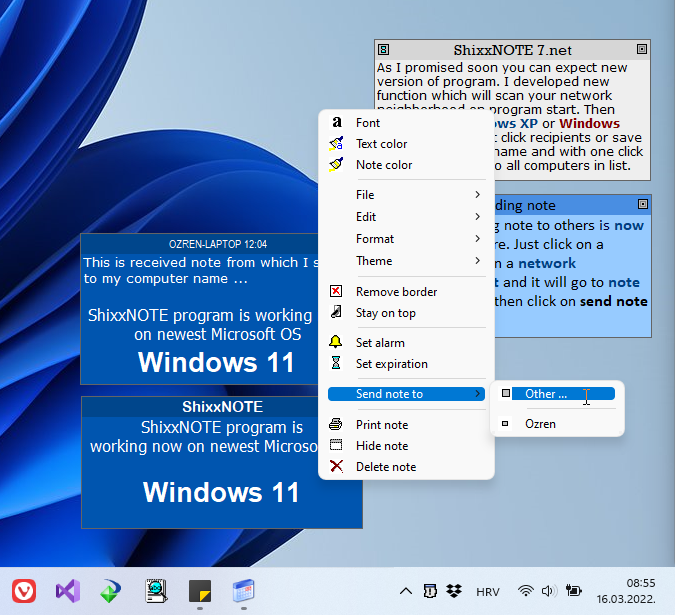Click the Stay on top pin icon

[x=336, y=312]
